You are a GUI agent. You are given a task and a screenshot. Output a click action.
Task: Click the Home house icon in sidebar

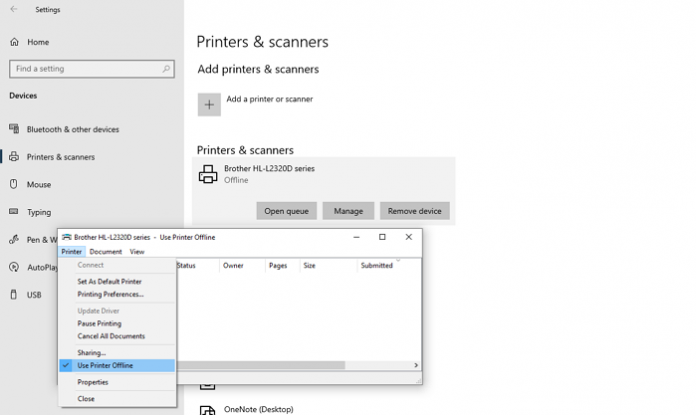(15, 42)
